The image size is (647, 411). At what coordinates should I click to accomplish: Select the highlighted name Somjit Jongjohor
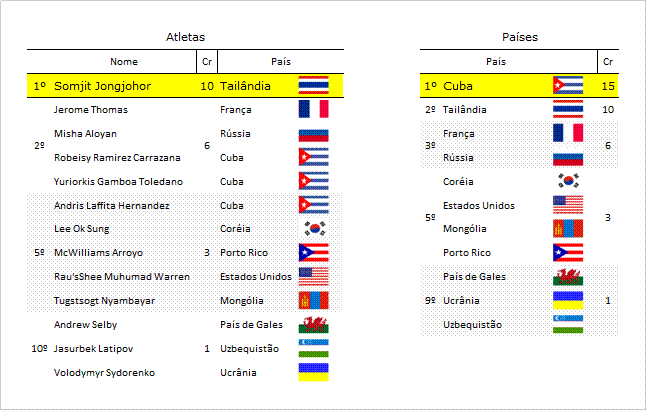(102, 86)
